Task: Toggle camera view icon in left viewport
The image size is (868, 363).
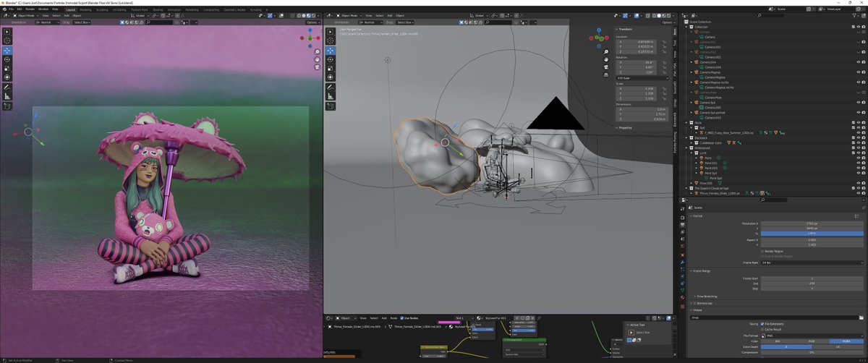Action: point(317,67)
